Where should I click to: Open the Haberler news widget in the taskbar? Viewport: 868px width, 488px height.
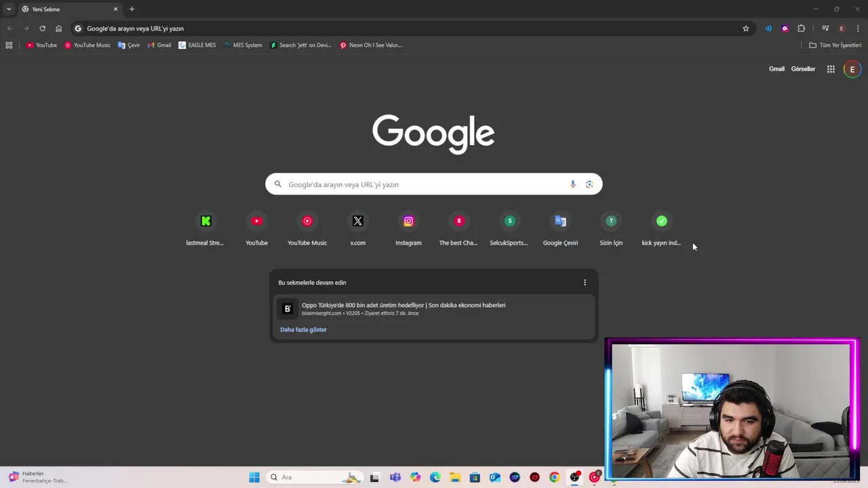pos(37,477)
